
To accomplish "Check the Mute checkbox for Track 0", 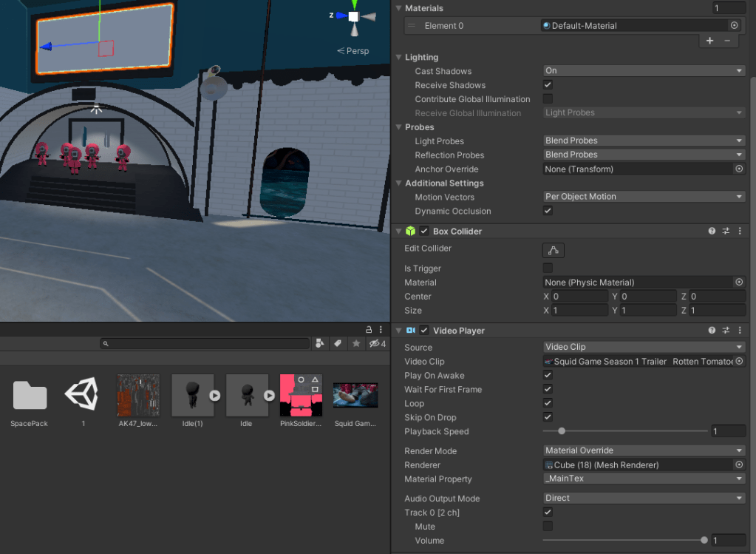I will 548,526.
